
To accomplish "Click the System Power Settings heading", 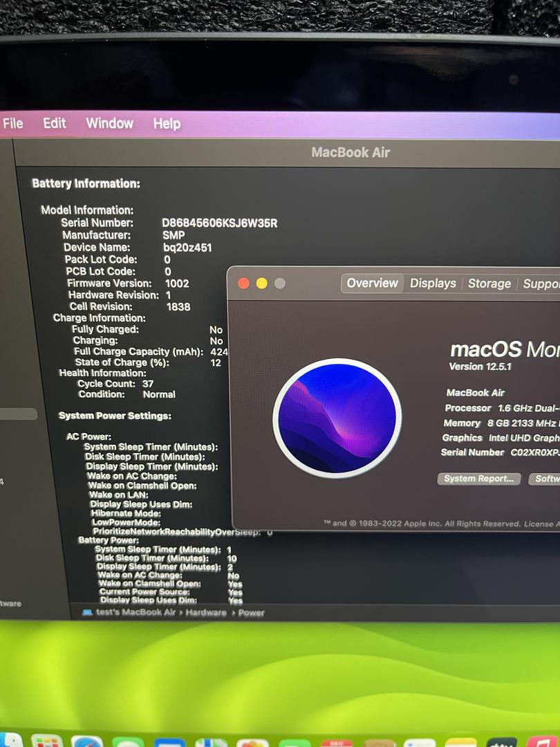I will coord(115,416).
